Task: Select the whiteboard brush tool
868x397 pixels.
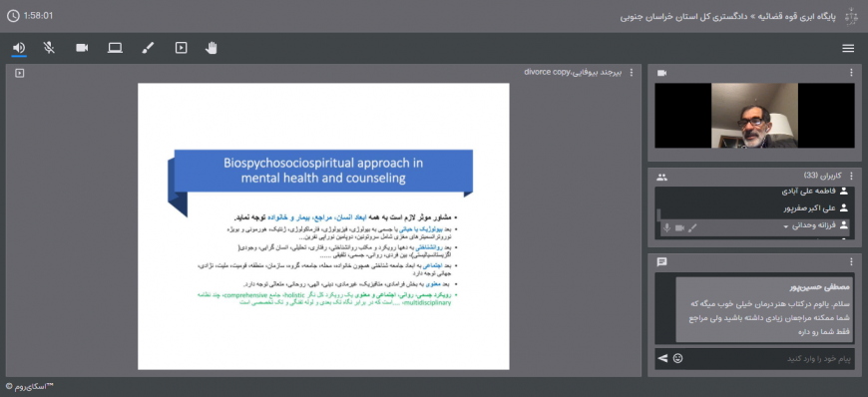Action: [148, 48]
